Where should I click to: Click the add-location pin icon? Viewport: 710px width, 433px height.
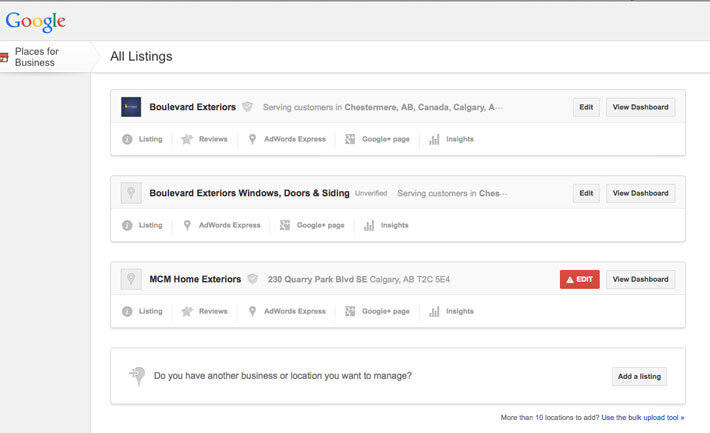pos(138,376)
